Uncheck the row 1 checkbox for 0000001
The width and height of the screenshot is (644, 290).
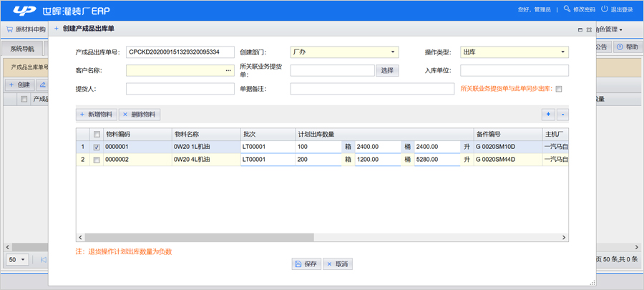pos(97,148)
